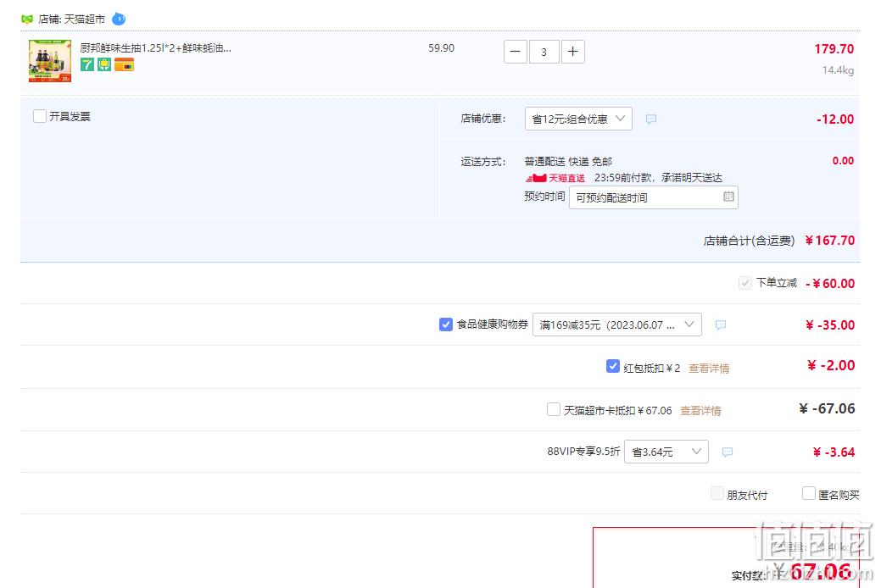
Task: Open the calendar icon in delivery time field
Action: (x=728, y=197)
